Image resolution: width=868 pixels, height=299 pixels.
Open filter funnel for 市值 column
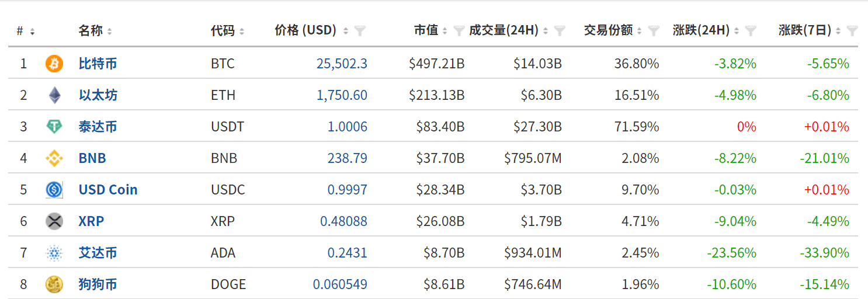click(459, 31)
